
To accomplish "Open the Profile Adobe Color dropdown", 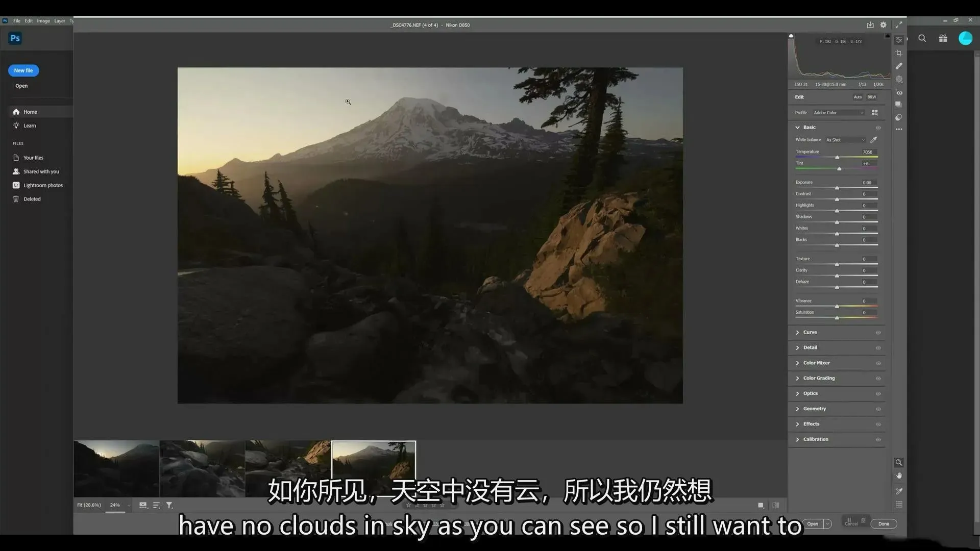I will click(x=838, y=113).
